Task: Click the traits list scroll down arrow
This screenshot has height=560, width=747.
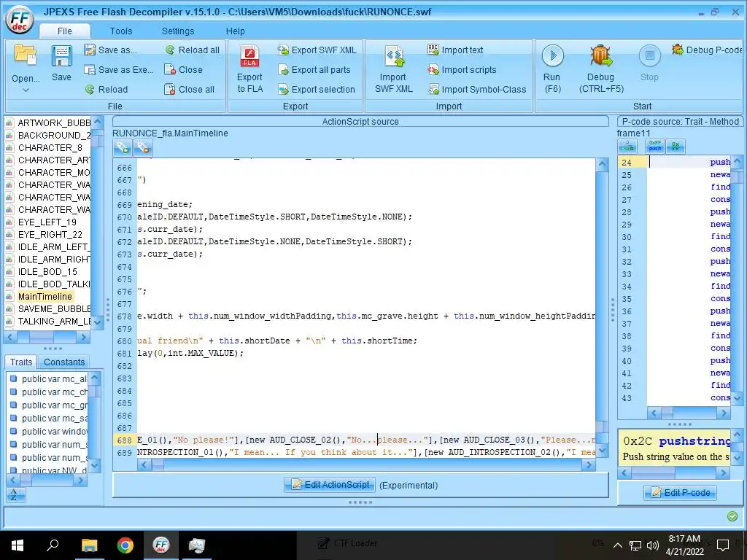Action: tap(95, 464)
